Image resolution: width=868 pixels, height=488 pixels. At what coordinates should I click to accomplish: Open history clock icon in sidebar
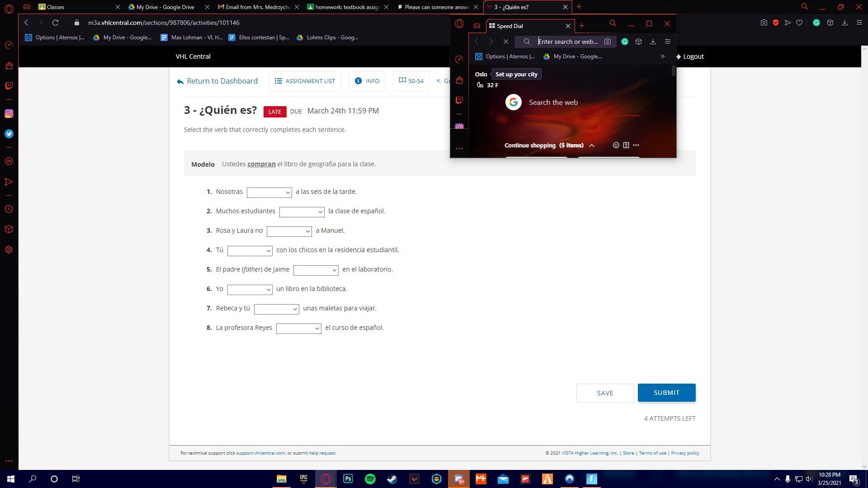[9, 209]
